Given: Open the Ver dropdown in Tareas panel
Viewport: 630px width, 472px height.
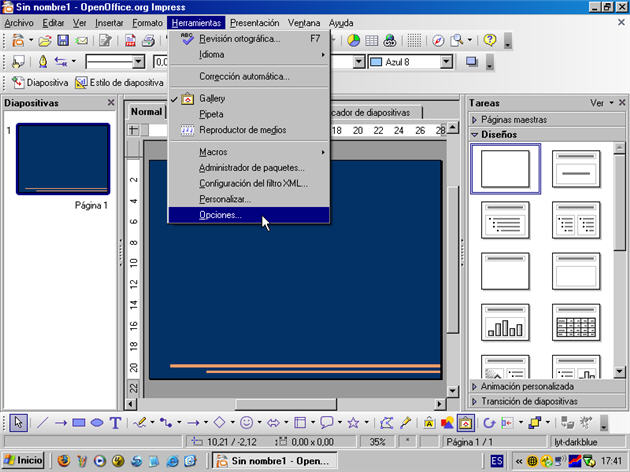Looking at the screenshot, I should click(601, 102).
